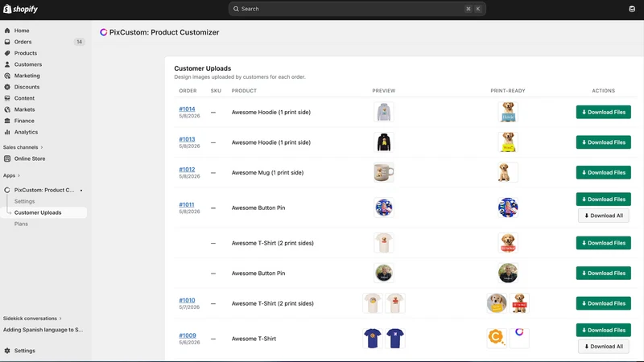Open the Online Store channel
The width and height of the screenshot is (644, 362).
(30, 158)
